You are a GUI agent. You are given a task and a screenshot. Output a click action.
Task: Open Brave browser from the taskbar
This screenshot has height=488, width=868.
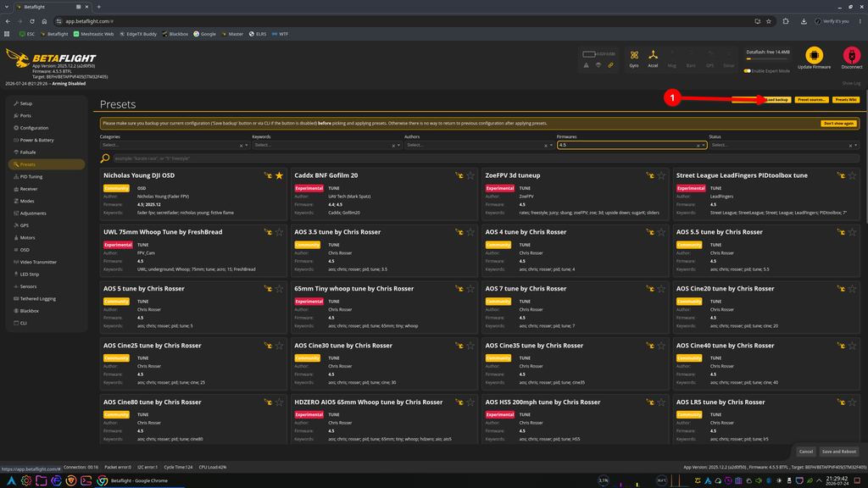pos(71,481)
